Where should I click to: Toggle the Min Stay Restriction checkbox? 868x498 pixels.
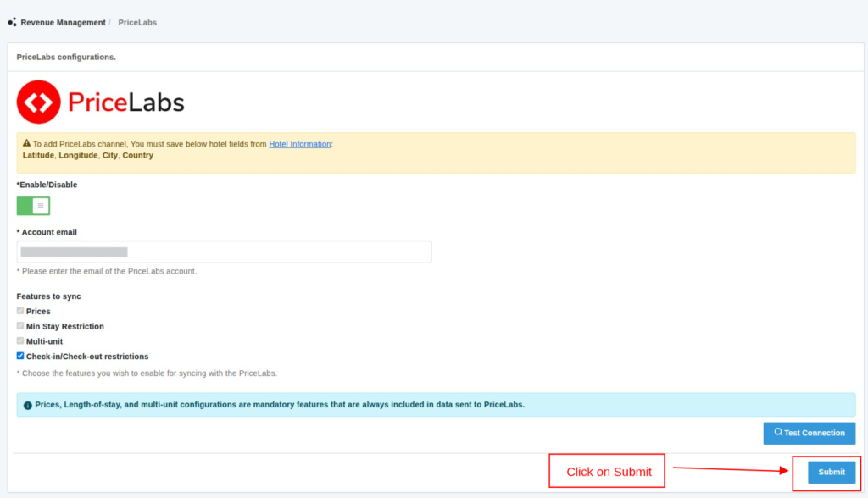tap(20, 326)
